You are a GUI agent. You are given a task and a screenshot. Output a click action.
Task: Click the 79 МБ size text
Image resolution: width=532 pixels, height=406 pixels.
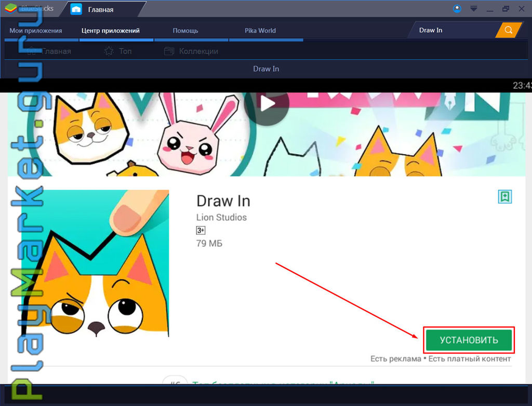coord(209,243)
